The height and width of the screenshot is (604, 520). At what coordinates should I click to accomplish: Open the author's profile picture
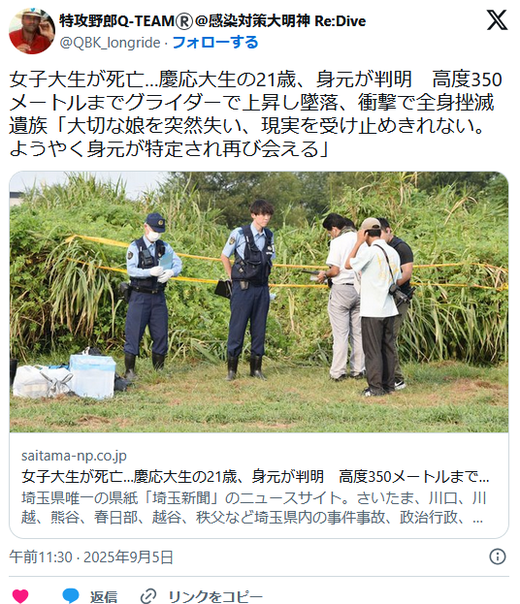point(32,31)
